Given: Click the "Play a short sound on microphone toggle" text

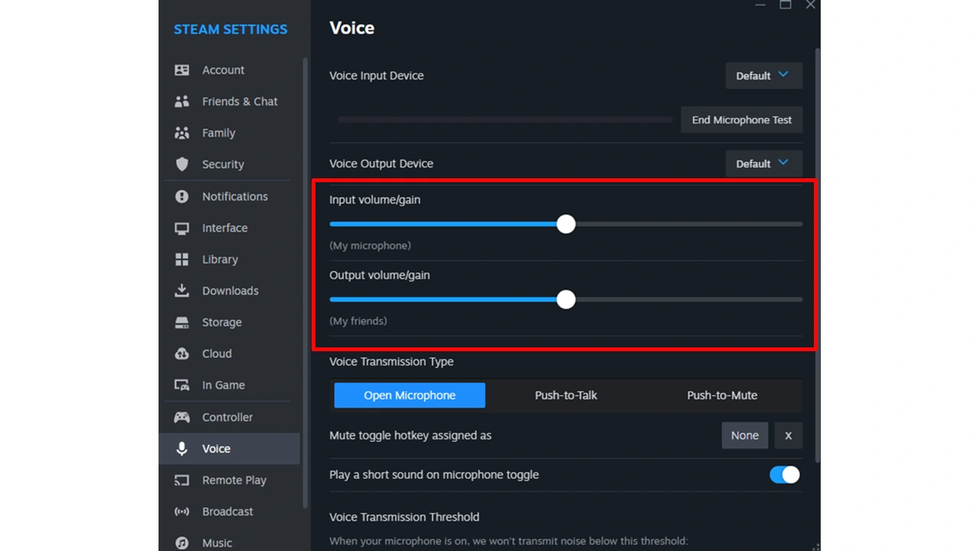Looking at the screenshot, I should coord(434,474).
